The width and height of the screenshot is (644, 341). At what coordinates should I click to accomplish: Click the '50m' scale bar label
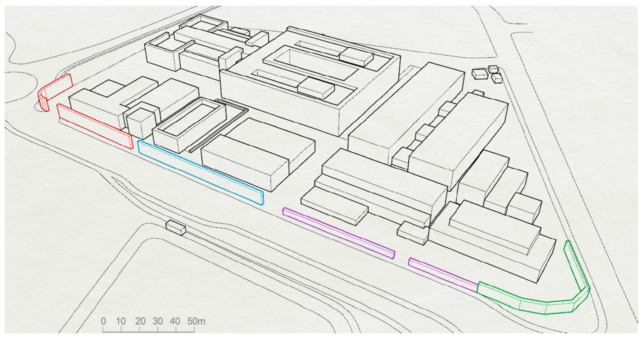[196, 321]
